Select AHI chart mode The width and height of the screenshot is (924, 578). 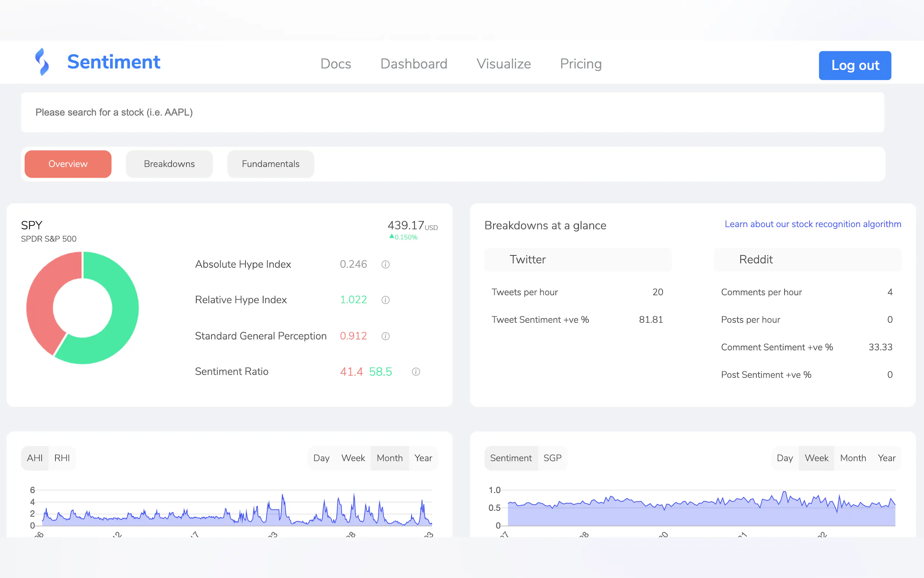pos(35,458)
